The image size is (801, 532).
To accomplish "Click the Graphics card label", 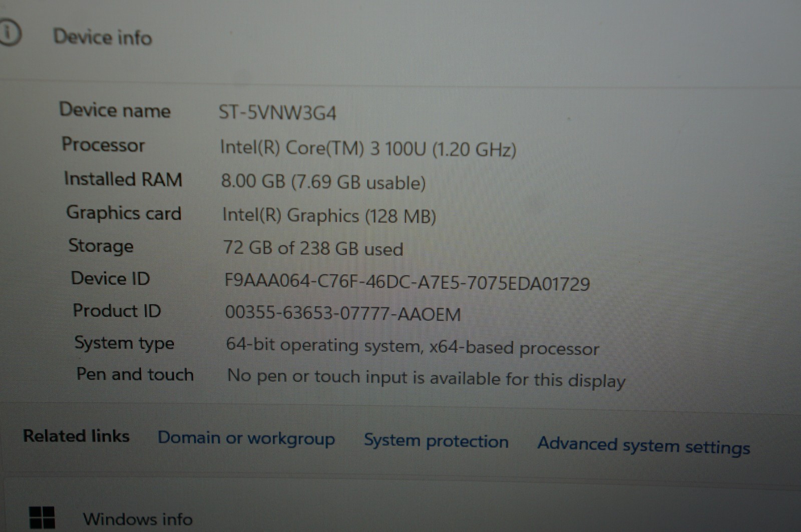I will (124, 213).
